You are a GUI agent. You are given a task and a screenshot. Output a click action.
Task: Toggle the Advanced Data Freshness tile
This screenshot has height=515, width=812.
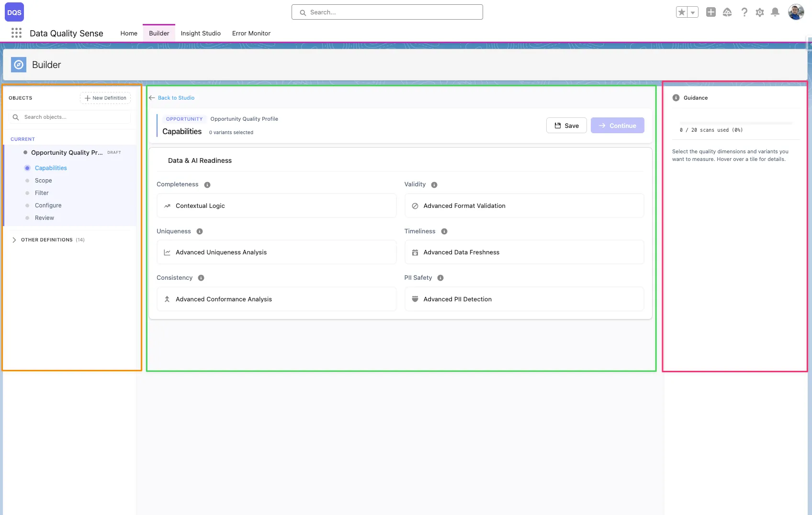[524, 252]
